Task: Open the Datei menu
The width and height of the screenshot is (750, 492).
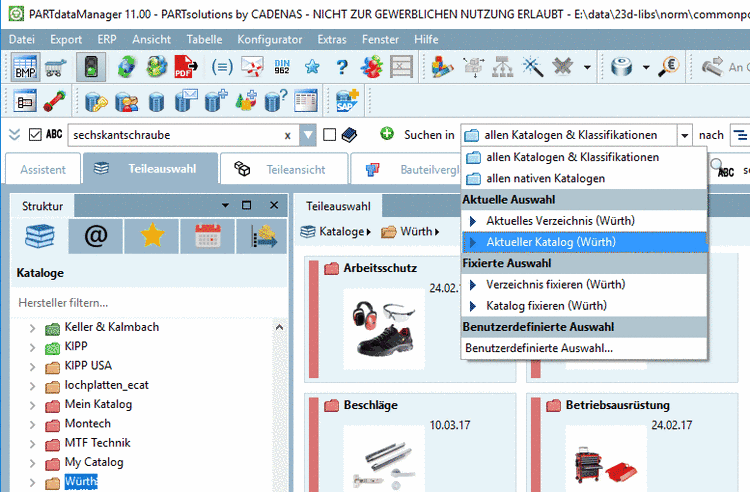Action: (x=22, y=39)
